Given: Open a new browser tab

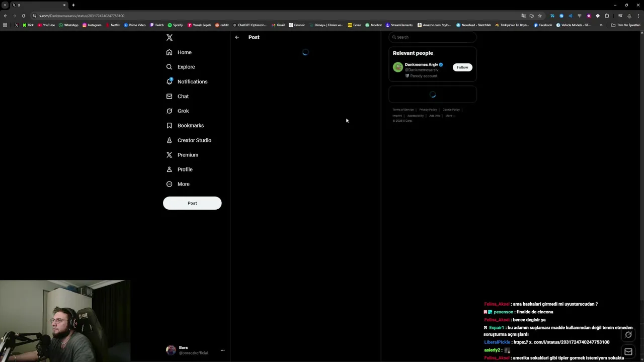Looking at the screenshot, I should point(73,5).
